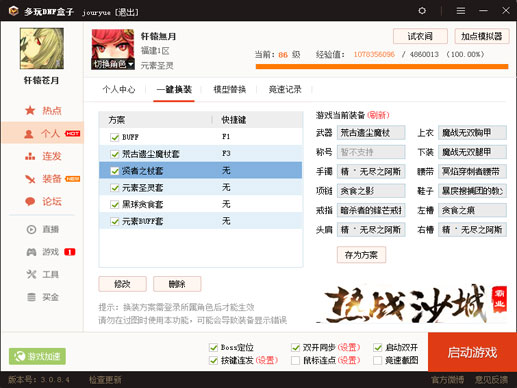The width and height of the screenshot is (517, 388).
Task: Click the 左槽 field 贪食之痕
Action: pos(472,210)
